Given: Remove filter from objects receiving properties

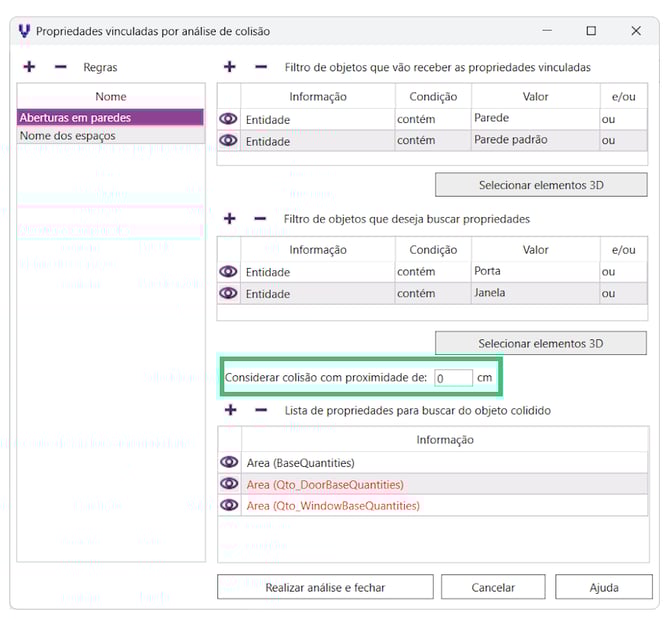Looking at the screenshot, I should [x=261, y=67].
